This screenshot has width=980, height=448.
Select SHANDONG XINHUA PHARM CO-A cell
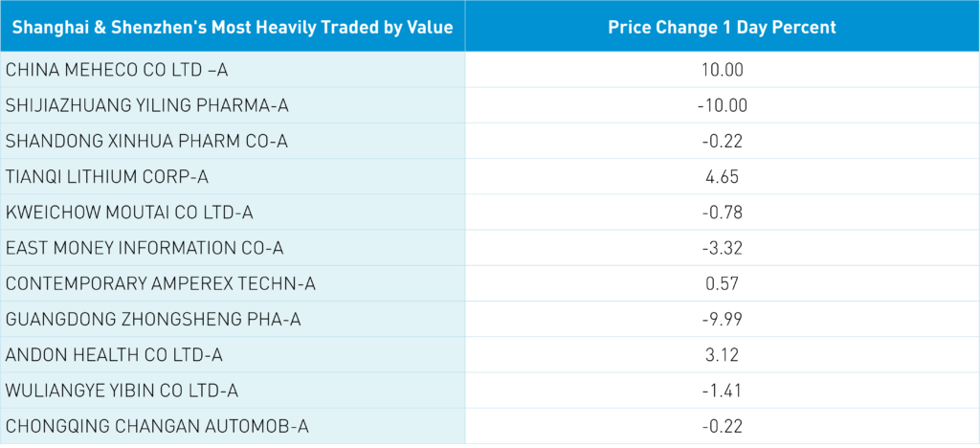pos(146,141)
